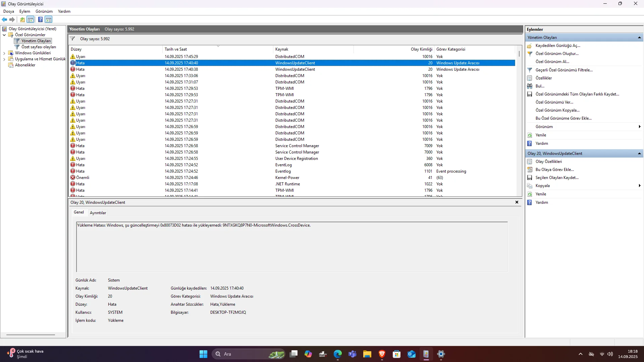Expand the Windows Günlükleri tree node

4,53
